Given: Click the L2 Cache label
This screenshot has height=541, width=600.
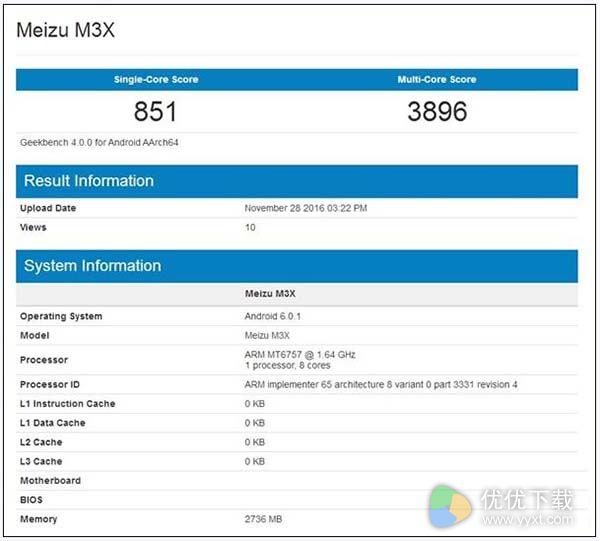Looking at the screenshot, I should point(41,442).
